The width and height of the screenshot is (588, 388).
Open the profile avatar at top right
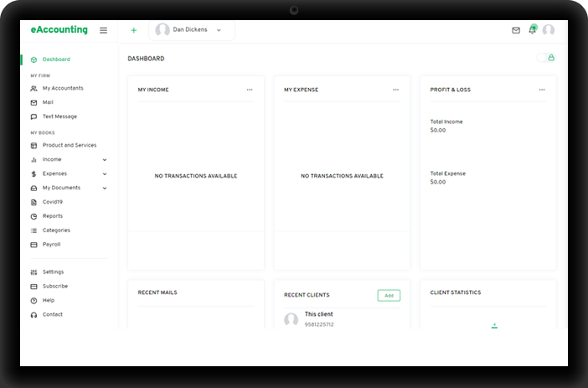click(x=549, y=30)
